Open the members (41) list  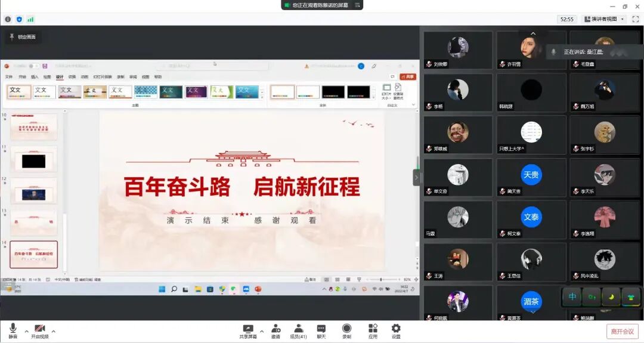click(299, 331)
